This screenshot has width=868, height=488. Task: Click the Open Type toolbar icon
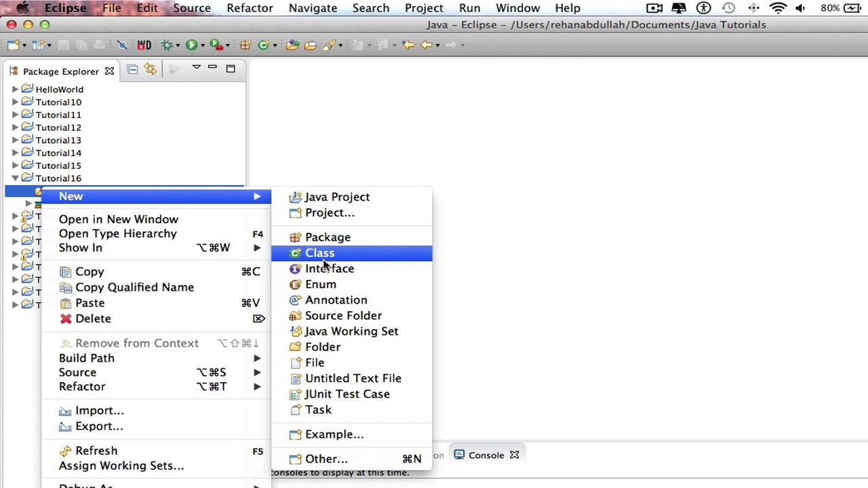point(293,45)
